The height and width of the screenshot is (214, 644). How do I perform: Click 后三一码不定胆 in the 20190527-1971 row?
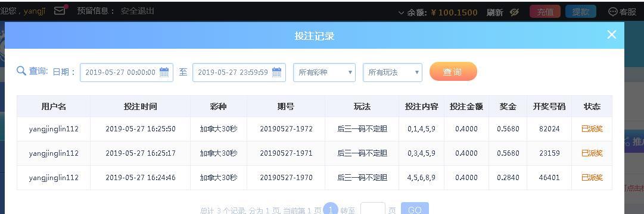[362, 153]
